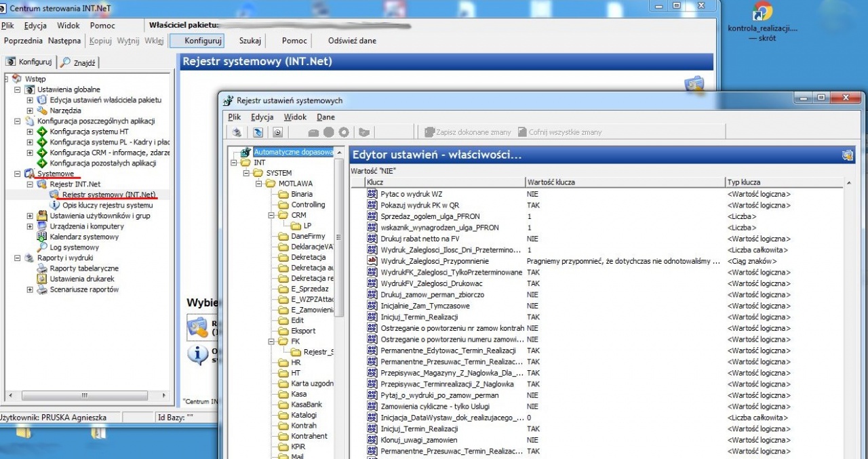The height and width of the screenshot is (459, 868).
Task: Collapse the FK folder node
Action: 272,342
